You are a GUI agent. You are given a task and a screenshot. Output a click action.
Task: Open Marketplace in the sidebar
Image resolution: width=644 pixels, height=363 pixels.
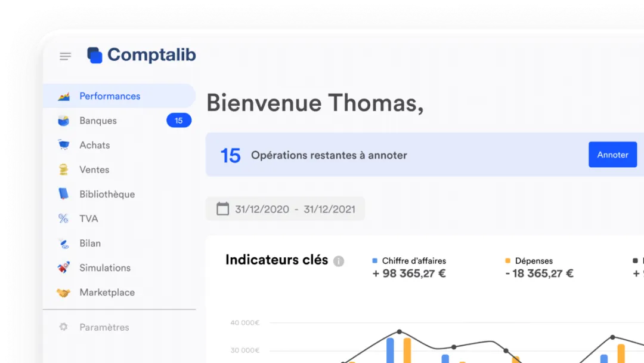coord(119,293)
